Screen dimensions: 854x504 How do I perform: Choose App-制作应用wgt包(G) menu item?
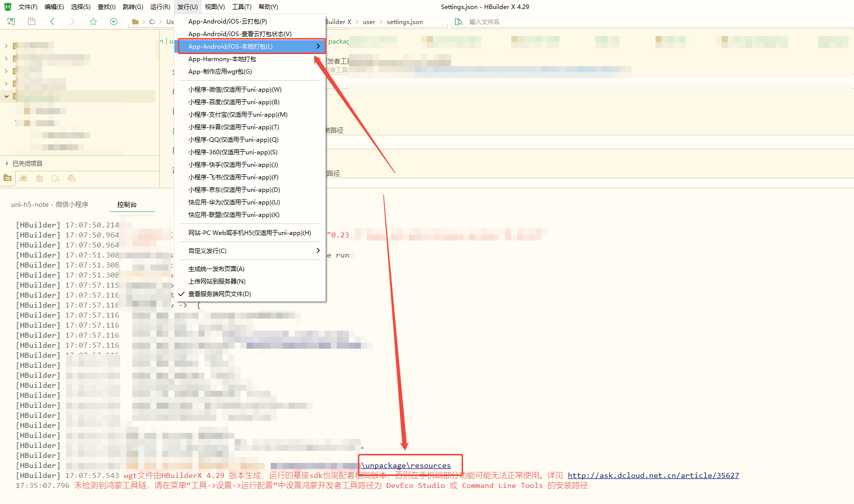coord(220,72)
